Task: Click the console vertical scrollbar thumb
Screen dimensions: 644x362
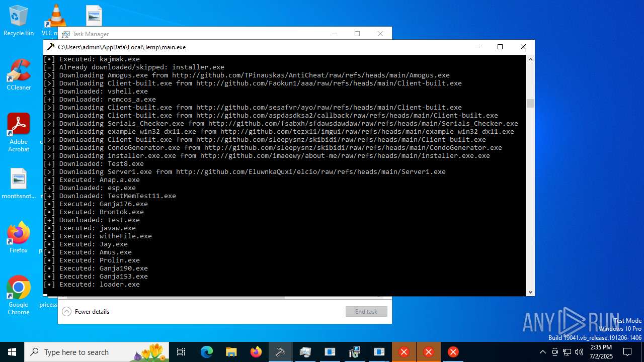Action: click(x=530, y=103)
